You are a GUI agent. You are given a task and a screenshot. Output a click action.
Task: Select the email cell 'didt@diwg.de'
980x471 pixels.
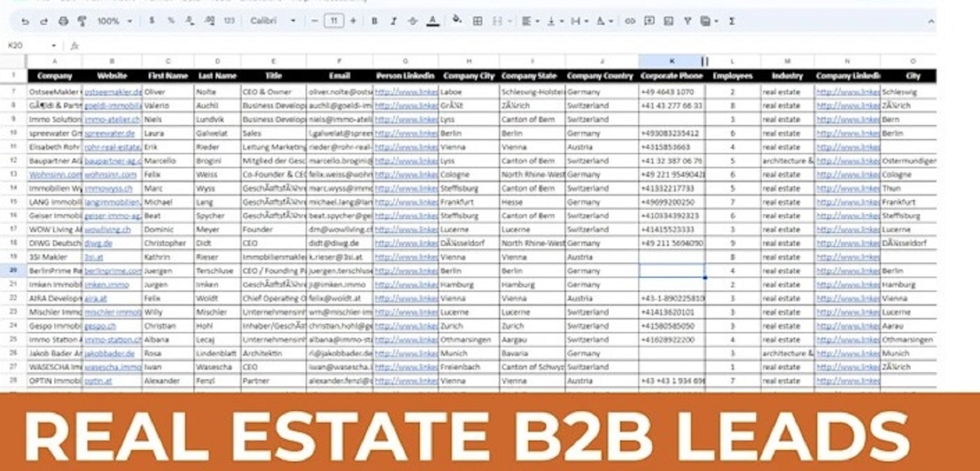[340, 243]
